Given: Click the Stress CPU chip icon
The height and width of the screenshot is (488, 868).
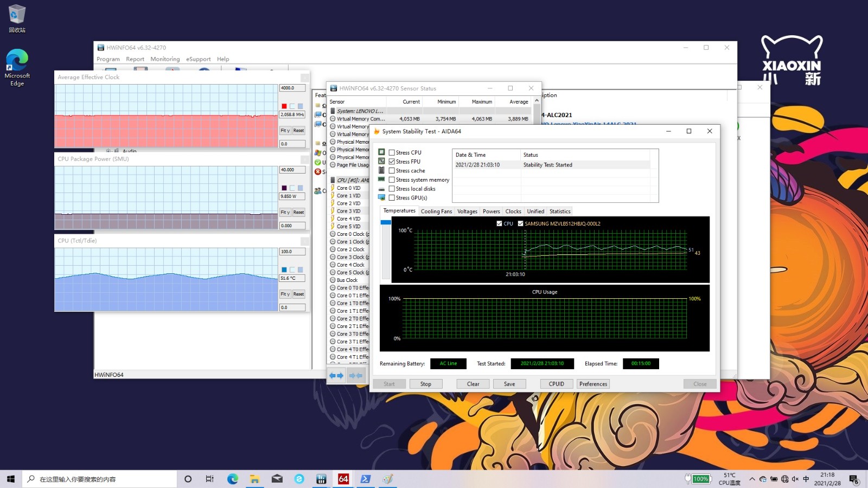Looking at the screenshot, I should 382,152.
